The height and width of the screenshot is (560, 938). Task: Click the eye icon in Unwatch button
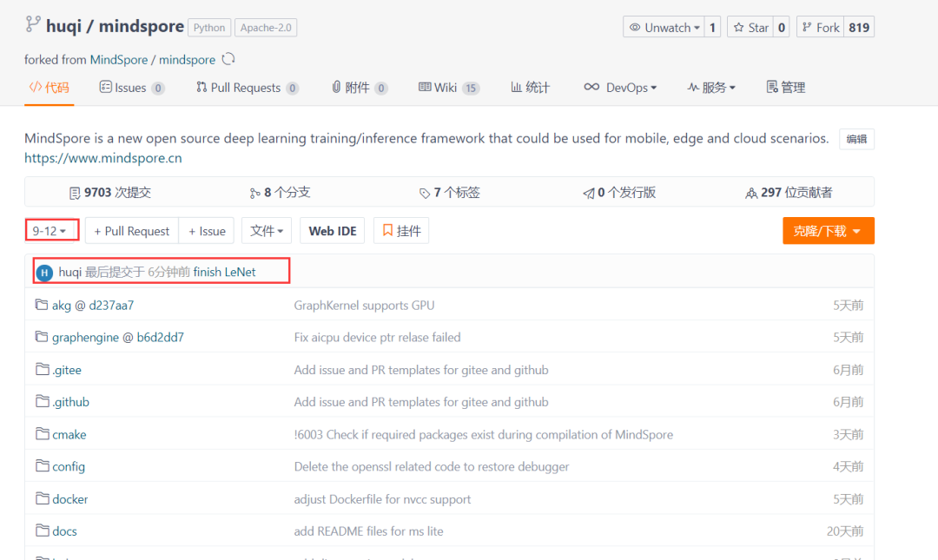point(635,28)
